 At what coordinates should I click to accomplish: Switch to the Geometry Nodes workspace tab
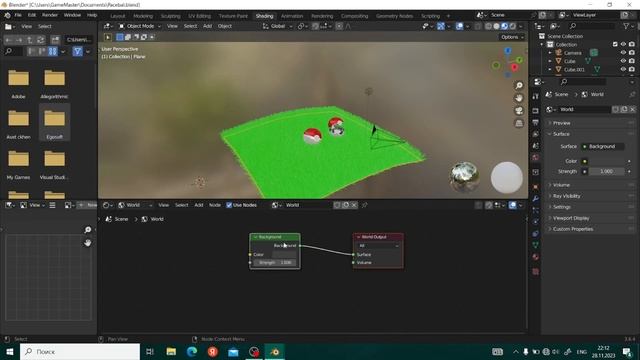(x=394, y=16)
